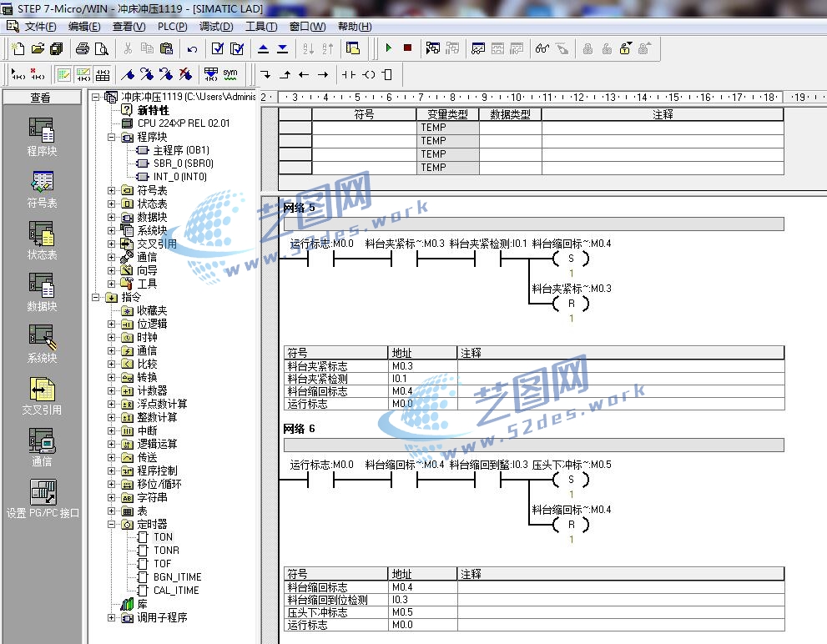The width and height of the screenshot is (827, 644).
Task: Click the Print preview icon
Action: (101, 48)
